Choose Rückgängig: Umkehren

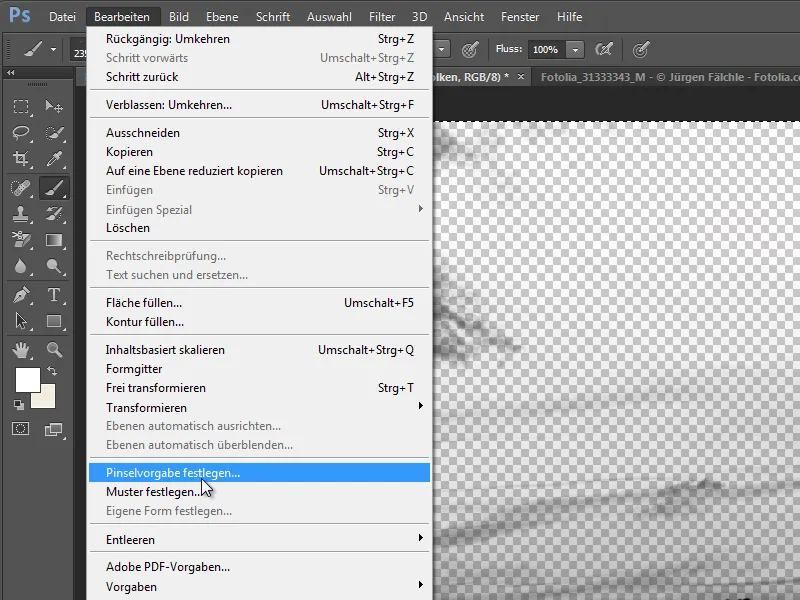[x=260, y=39]
